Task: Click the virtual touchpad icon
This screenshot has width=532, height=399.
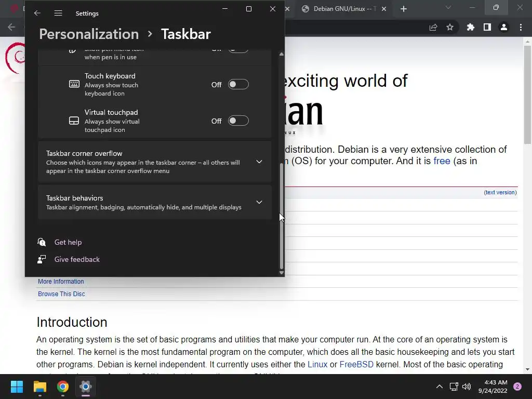Action: pyautogui.click(x=74, y=121)
